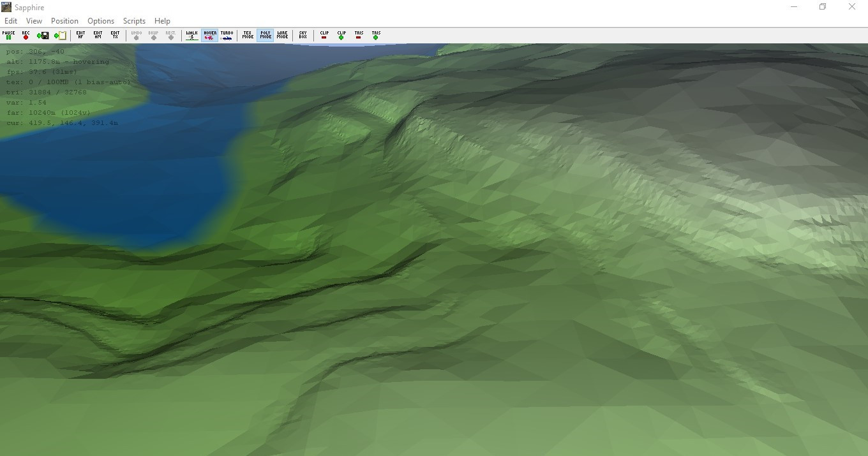Toggle HOVER movement mode
The image size is (868, 456).
[x=209, y=36]
